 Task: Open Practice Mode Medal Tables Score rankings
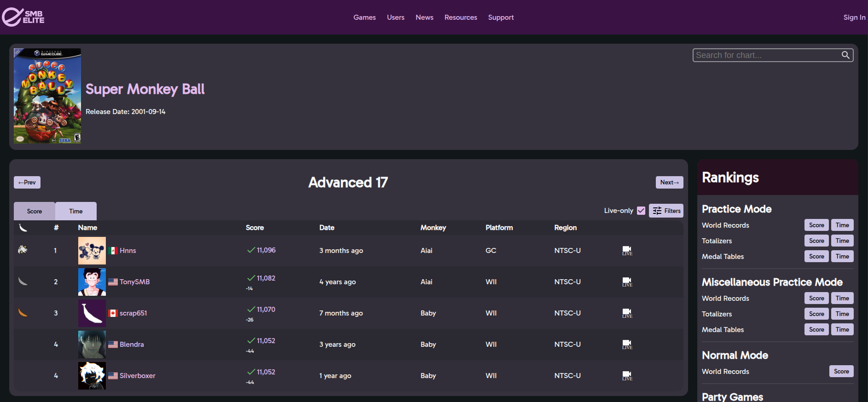[x=816, y=256]
